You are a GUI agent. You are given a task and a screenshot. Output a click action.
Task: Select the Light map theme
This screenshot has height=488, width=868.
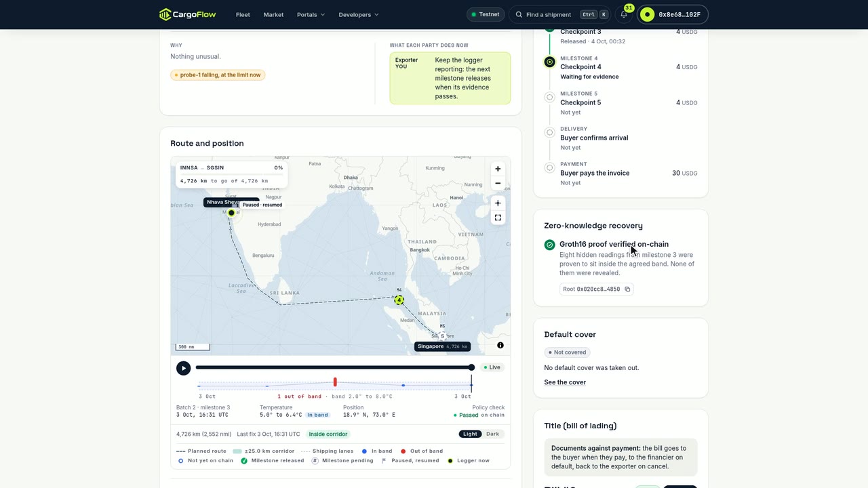[x=470, y=434]
